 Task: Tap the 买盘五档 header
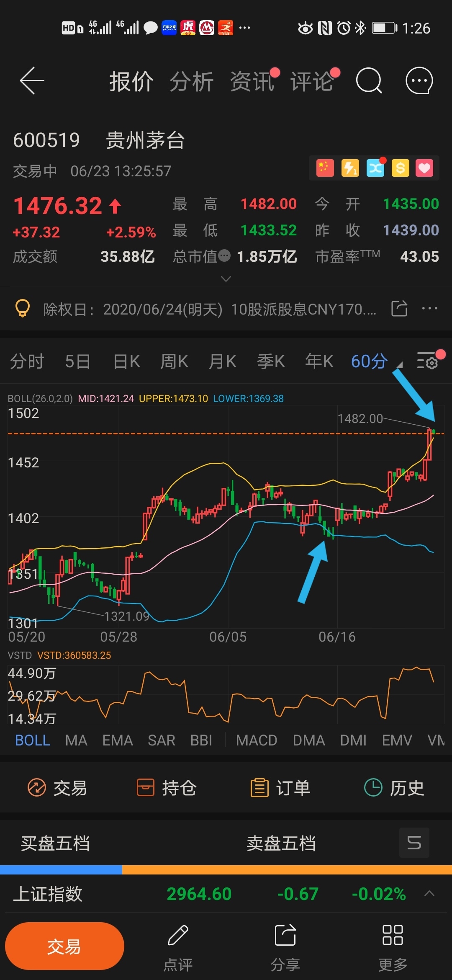[55, 843]
